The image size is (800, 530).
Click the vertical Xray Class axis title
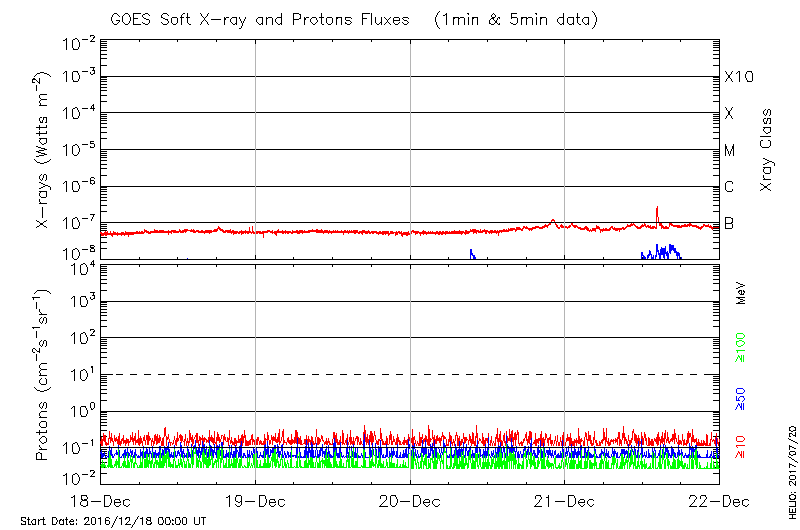(x=766, y=150)
